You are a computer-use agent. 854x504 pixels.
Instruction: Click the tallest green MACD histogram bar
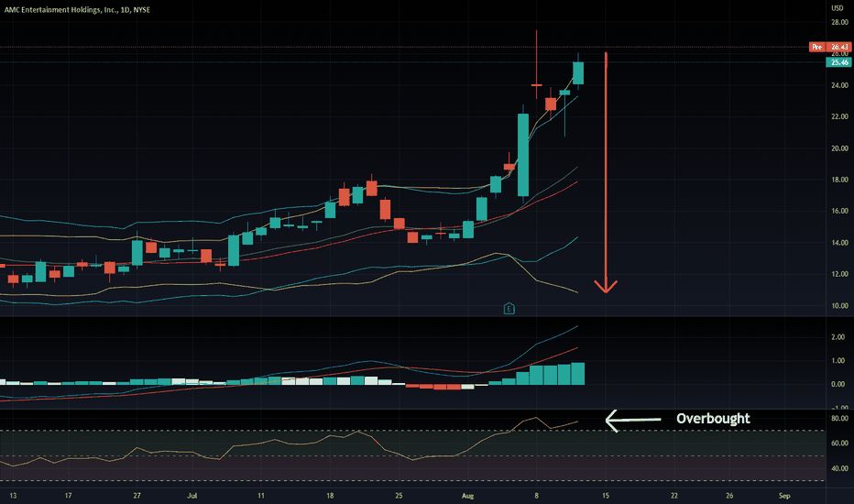click(578, 374)
